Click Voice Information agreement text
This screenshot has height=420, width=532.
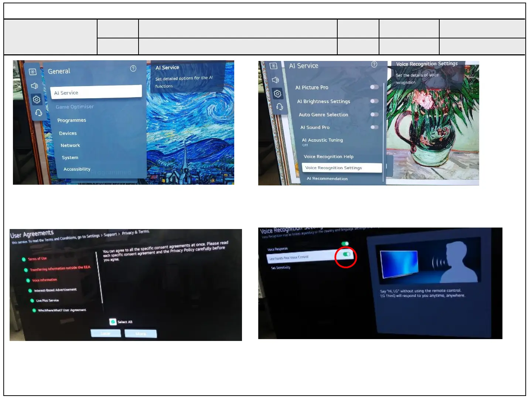pyautogui.click(x=44, y=280)
